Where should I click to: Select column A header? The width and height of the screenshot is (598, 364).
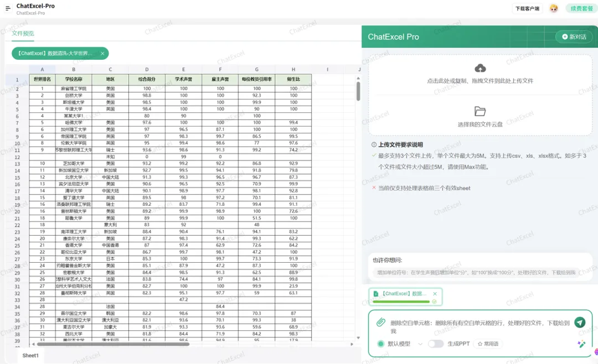point(42,69)
